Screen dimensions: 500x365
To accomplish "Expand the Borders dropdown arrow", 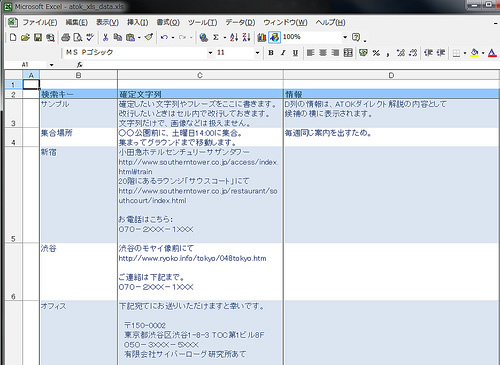I will click(465, 53).
